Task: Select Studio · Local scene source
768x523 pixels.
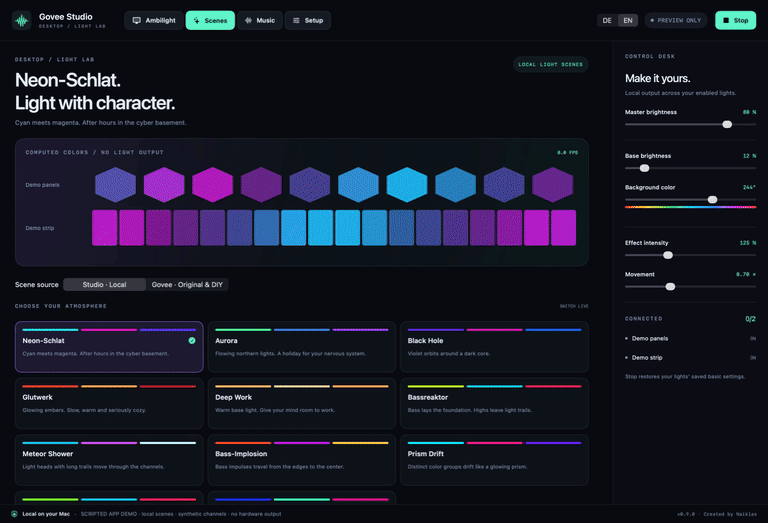Action: (104, 285)
